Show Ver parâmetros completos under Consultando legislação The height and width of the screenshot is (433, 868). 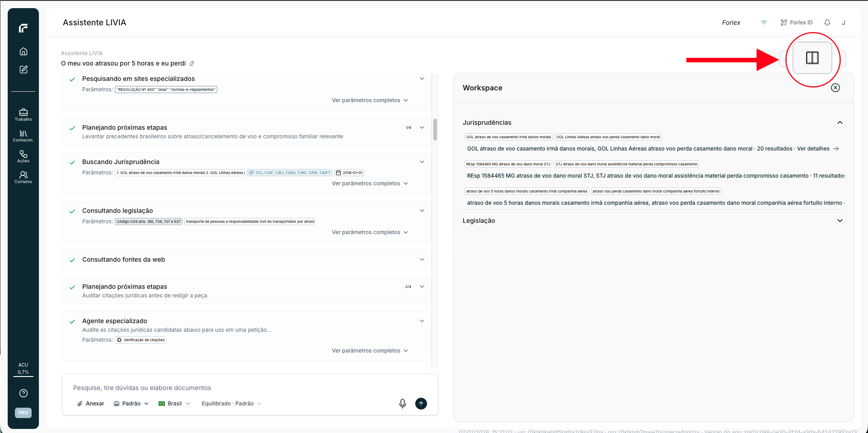click(370, 232)
